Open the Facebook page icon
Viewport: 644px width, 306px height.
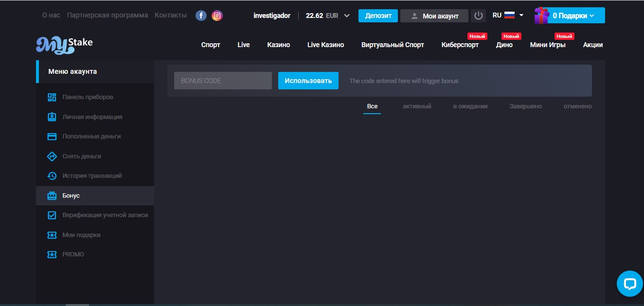click(x=201, y=16)
